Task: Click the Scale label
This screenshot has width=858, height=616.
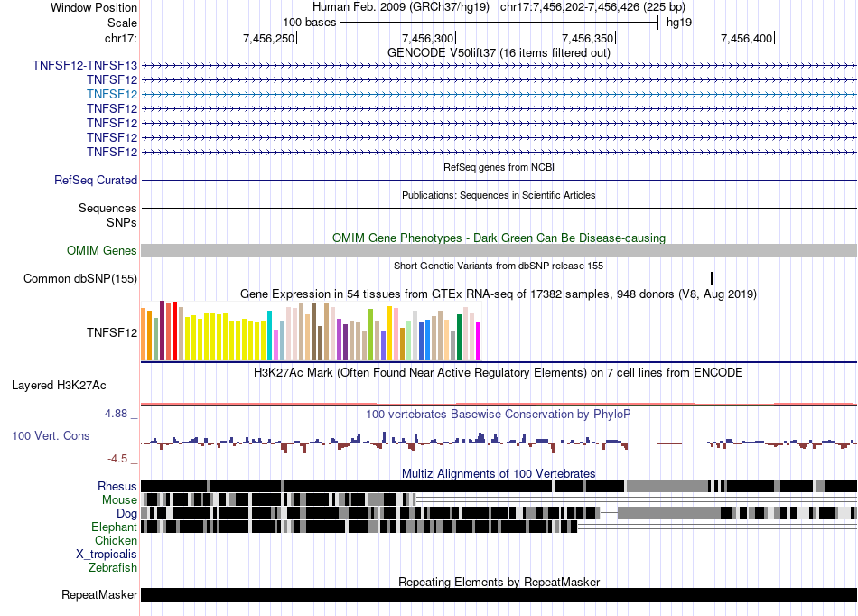Action: click(122, 23)
